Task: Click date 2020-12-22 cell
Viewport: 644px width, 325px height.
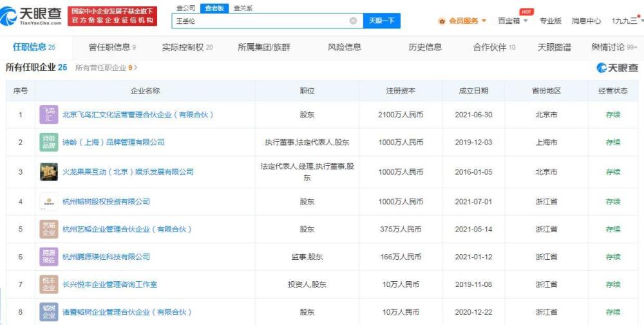Action: tap(473, 312)
